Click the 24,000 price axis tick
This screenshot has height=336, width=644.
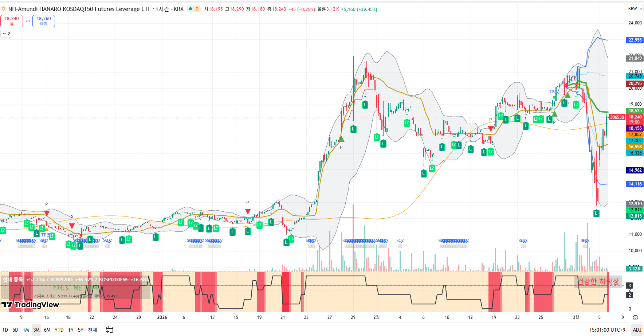(635, 23)
